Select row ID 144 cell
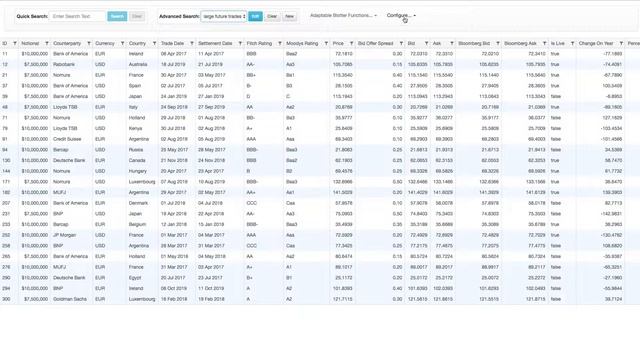 [x=9, y=171]
